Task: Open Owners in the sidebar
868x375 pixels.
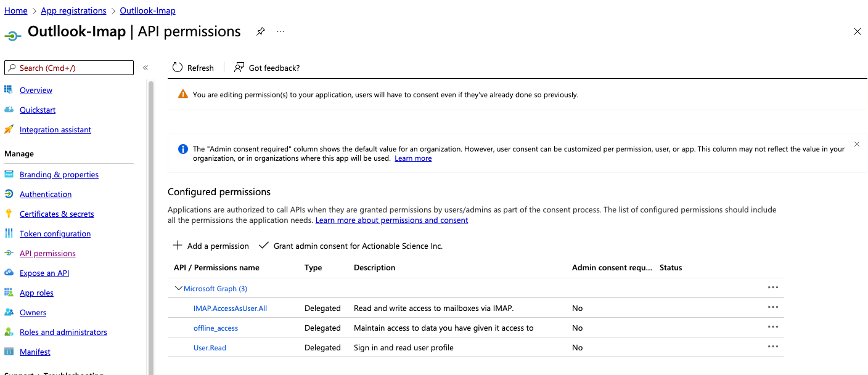Action: point(33,312)
